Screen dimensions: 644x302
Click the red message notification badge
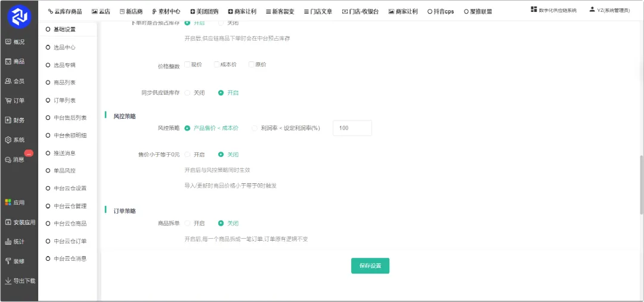coord(29,153)
